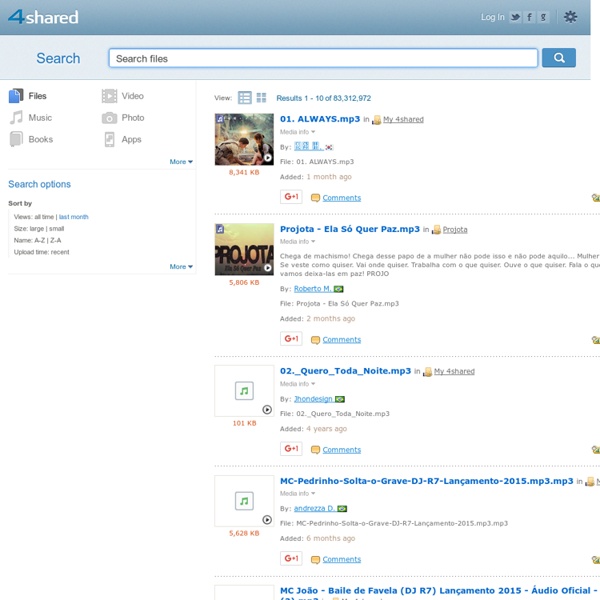This screenshot has width=600, height=600.
Task: Expand Media info for 01. ALWAYS.mp3
Action: pos(297,132)
